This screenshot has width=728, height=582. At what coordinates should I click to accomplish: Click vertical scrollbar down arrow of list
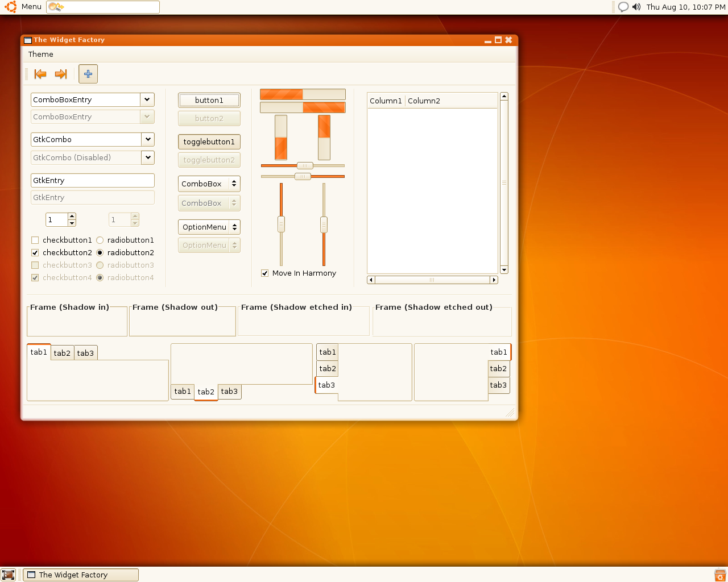coord(504,269)
